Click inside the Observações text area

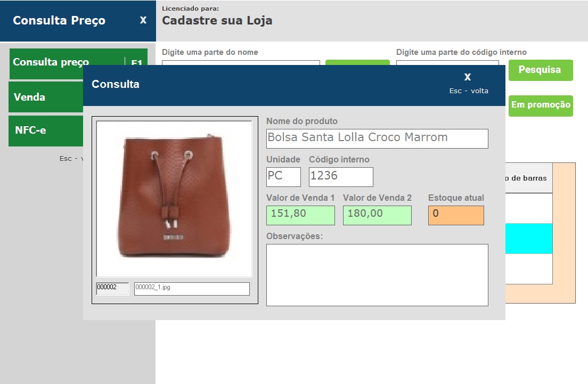coord(377,275)
